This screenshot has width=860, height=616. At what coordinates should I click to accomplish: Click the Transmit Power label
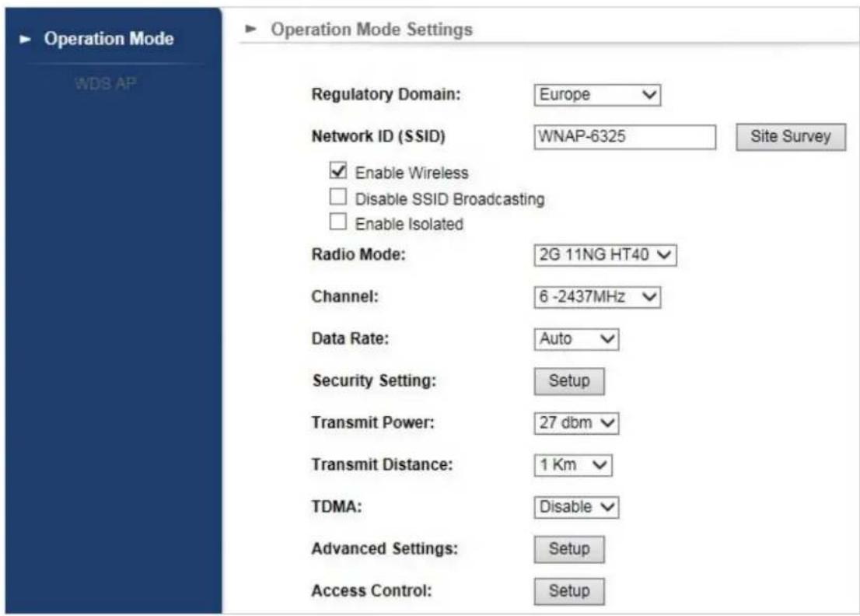pyautogui.click(x=373, y=422)
